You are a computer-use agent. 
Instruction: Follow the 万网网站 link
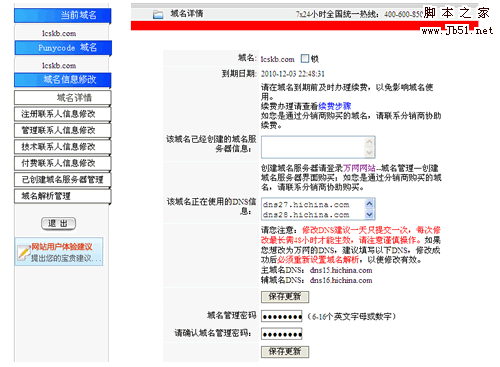coord(359,168)
